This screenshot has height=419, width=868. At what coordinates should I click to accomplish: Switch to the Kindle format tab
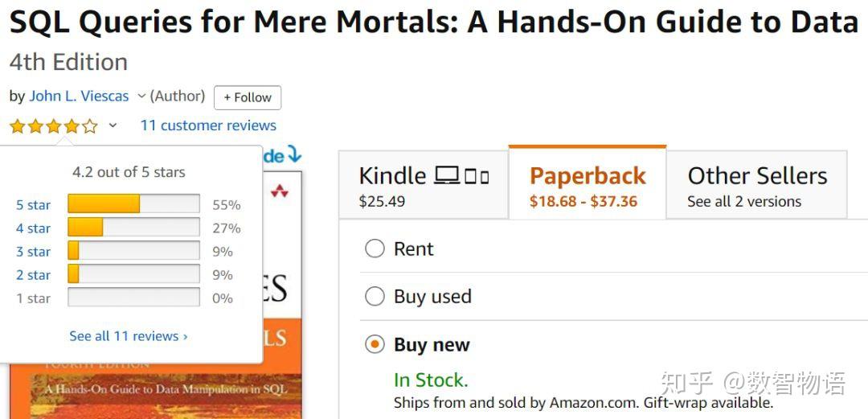424,185
